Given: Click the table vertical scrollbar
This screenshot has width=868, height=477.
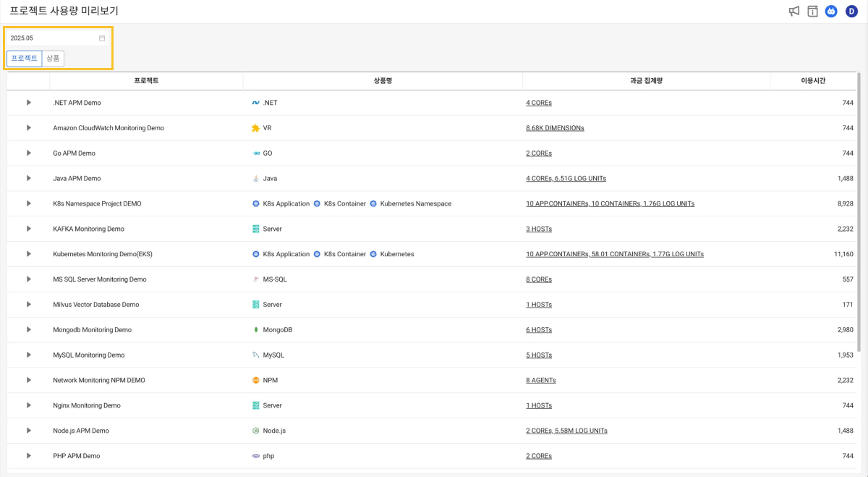Looking at the screenshot, I should (859, 212).
